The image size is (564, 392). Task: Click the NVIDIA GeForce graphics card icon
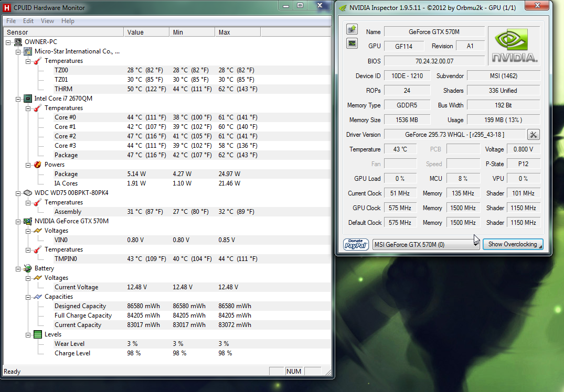click(x=28, y=221)
